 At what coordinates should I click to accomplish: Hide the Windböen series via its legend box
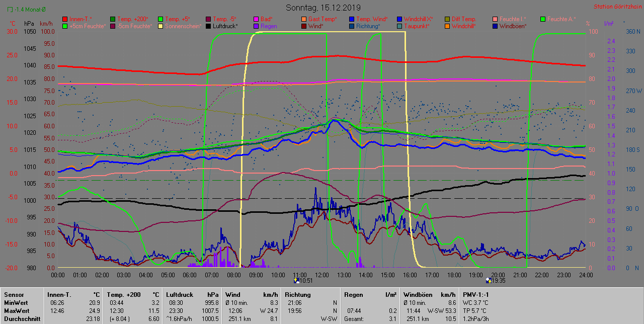pyautogui.click(x=495, y=26)
